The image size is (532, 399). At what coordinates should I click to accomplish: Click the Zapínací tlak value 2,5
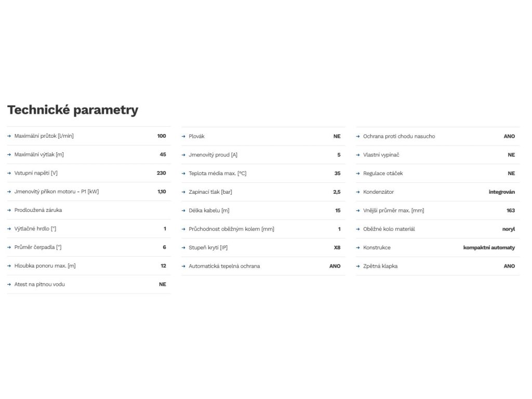tap(337, 192)
